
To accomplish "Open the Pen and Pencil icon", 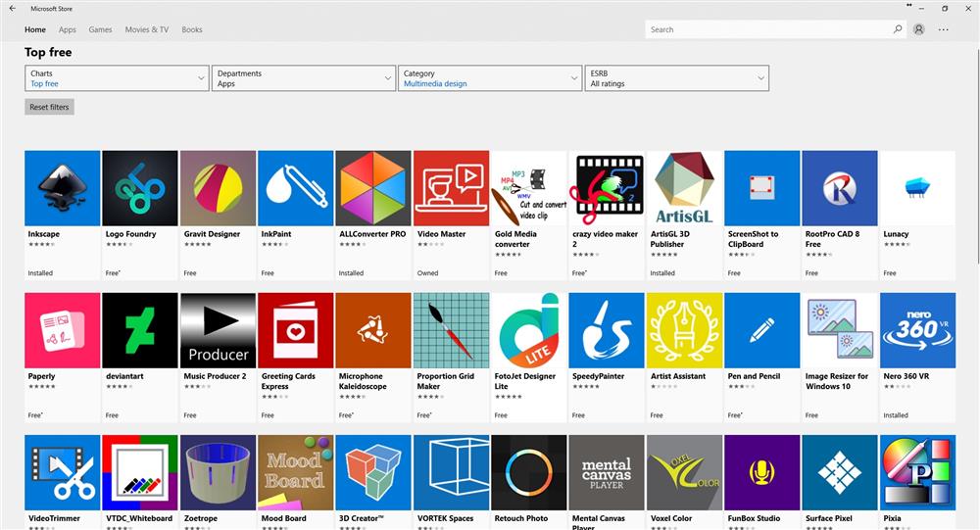I will pos(761,330).
